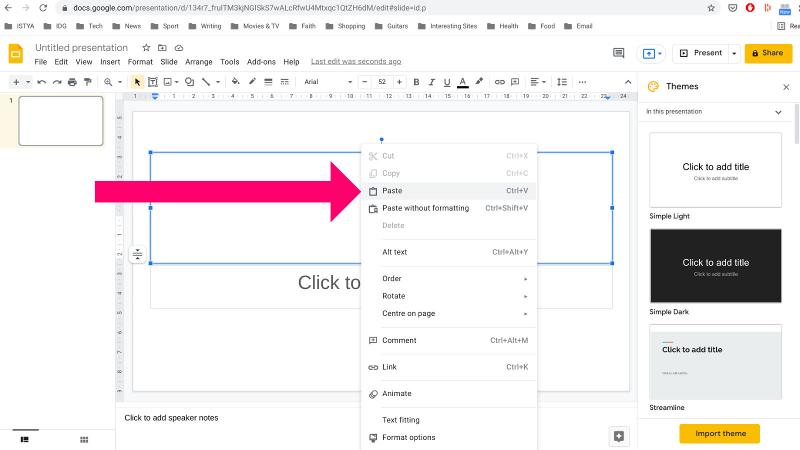Select Animate in the context menu
The width and height of the screenshot is (800, 450).
449,393
